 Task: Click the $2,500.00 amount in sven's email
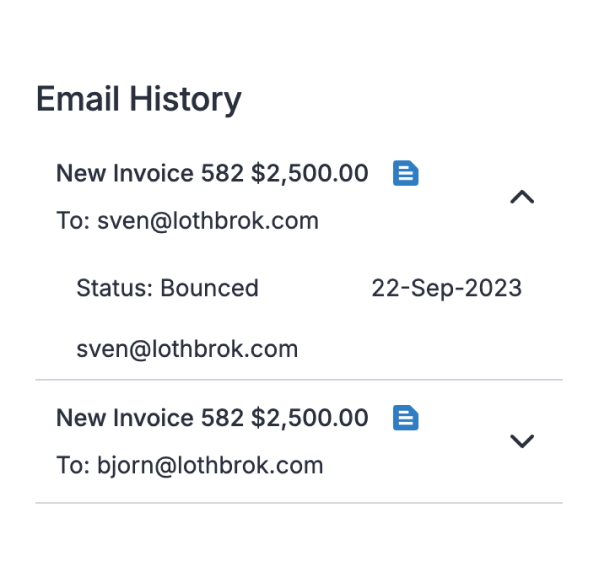click(x=309, y=173)
